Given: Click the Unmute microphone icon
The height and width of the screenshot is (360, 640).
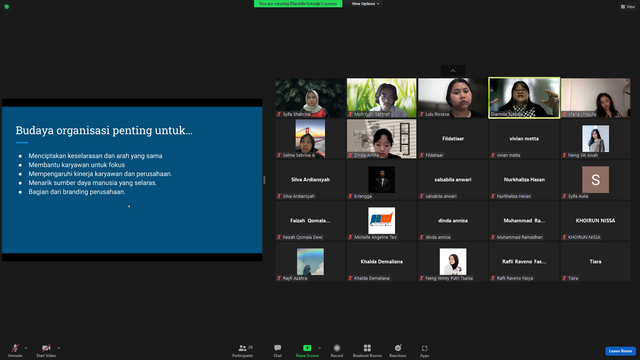Looking at the screenshot, I should [x=15, y=348].
